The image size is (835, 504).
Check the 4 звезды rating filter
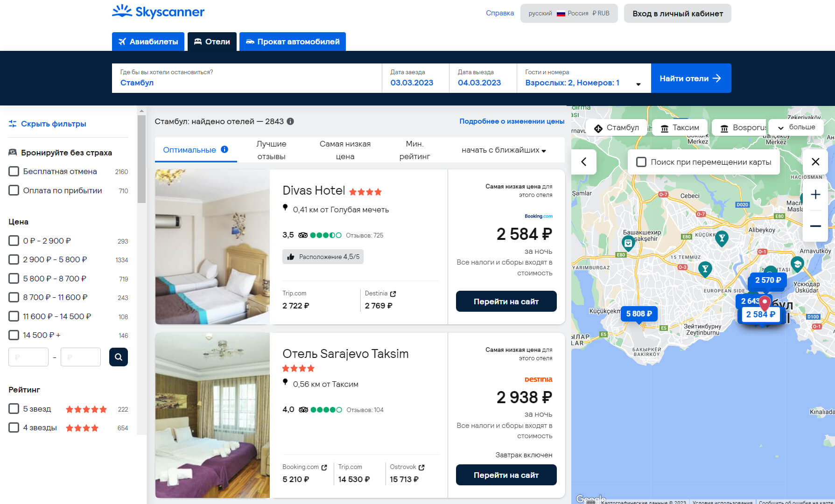pyautogui.click(x=14, y=427)
